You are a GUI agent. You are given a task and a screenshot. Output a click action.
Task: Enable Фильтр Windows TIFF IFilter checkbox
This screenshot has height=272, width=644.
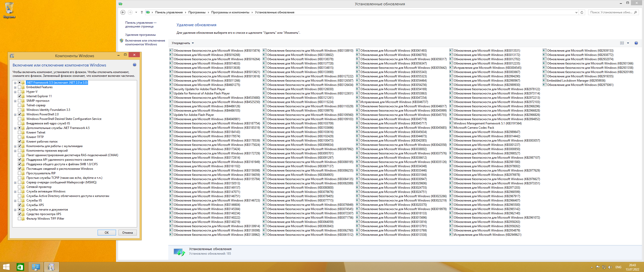19,219
